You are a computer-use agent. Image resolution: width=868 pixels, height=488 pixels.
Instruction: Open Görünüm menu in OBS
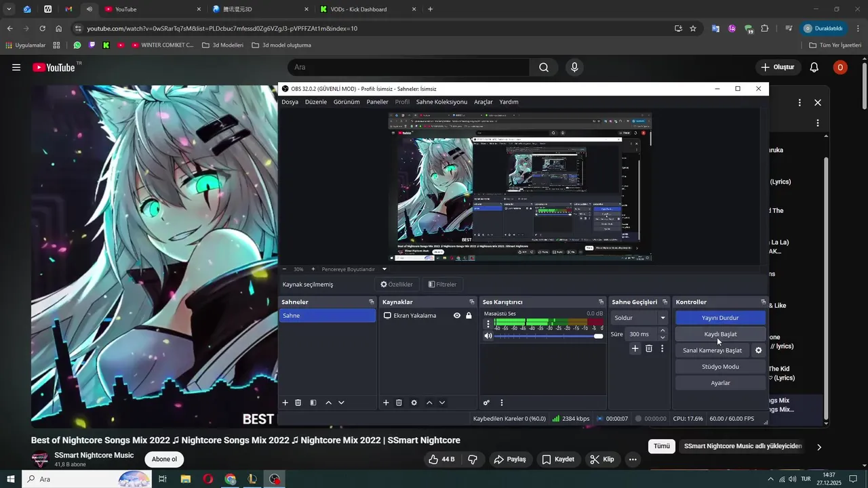click(x=347, y=102)
